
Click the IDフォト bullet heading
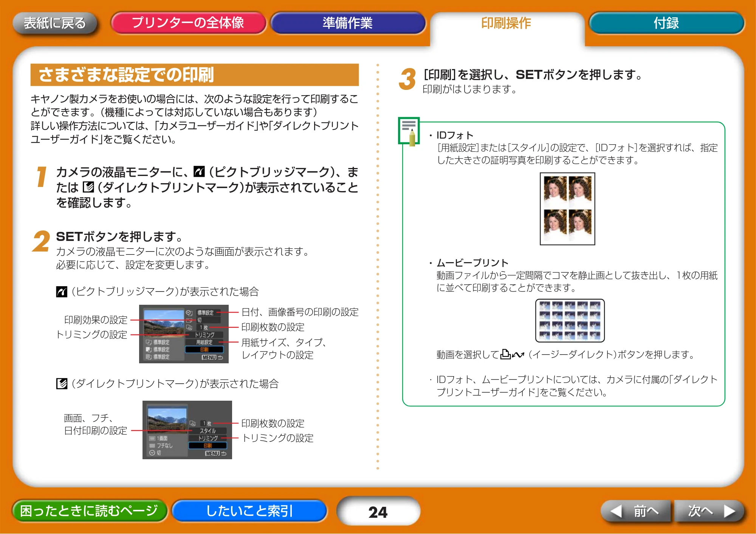[455, 135]
